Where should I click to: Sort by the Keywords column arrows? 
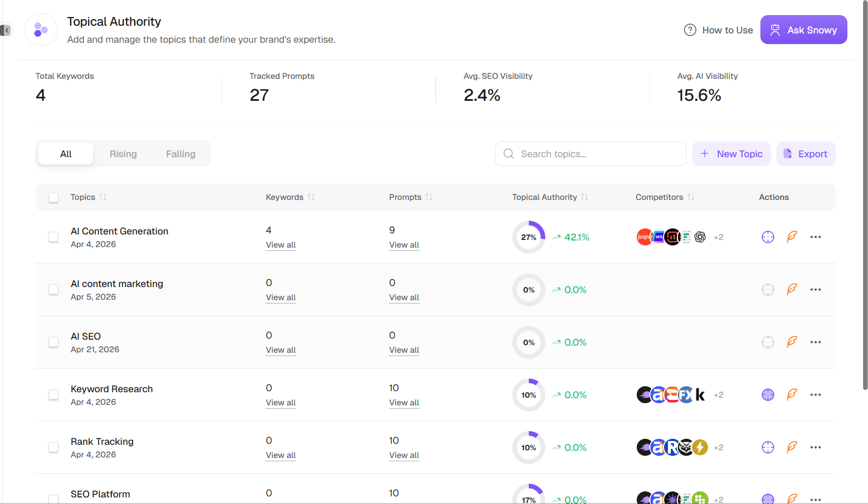coord(311,197)
